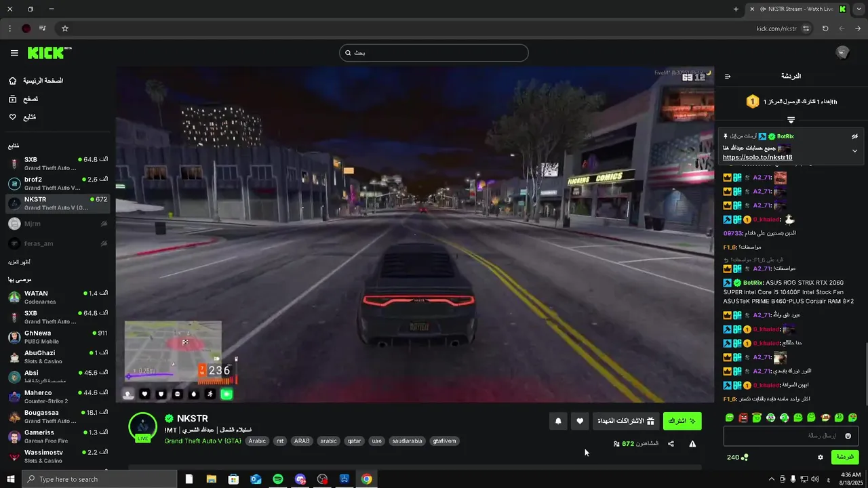Collapse pinned message chevron
The image size is (868, 488).
pyautogui.click(x=854, y=150)
